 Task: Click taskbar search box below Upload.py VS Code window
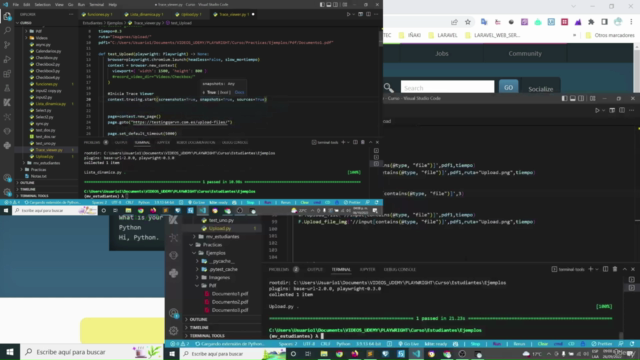(x=233, y=354)
